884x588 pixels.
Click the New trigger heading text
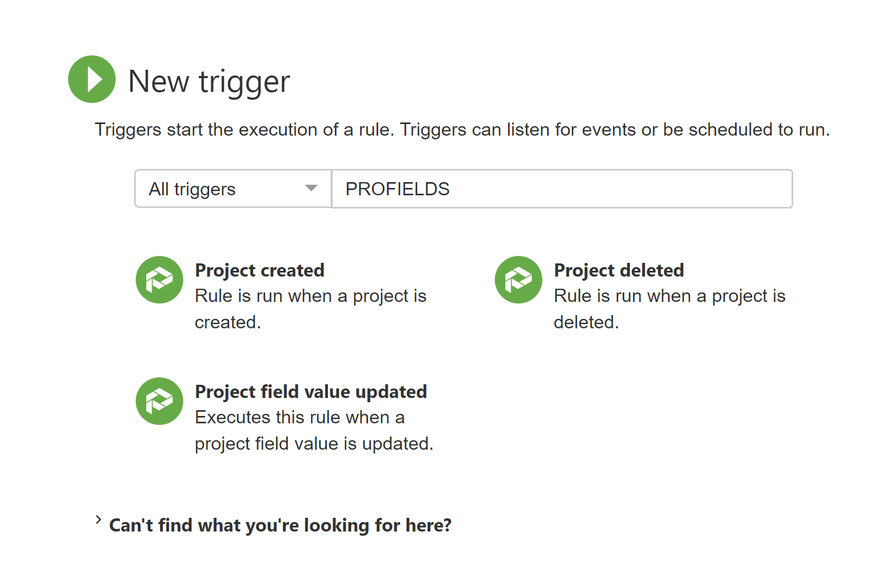click(209, 82)
